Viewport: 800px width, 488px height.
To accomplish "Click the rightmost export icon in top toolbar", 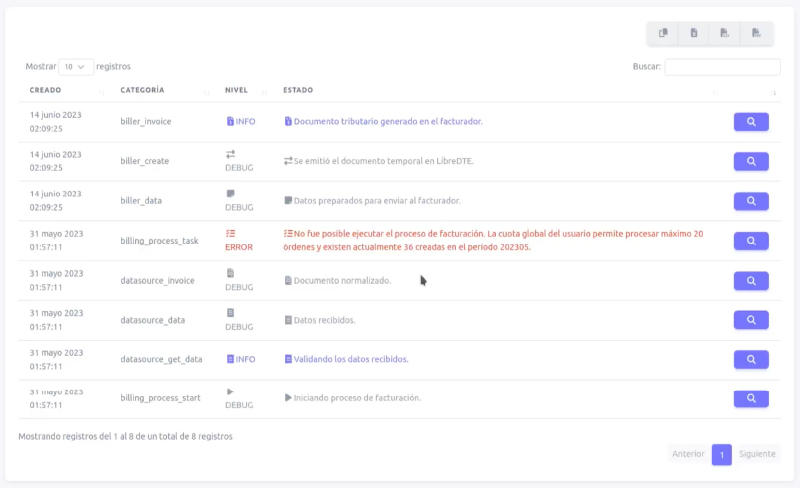I will click(x=756, y=33).
